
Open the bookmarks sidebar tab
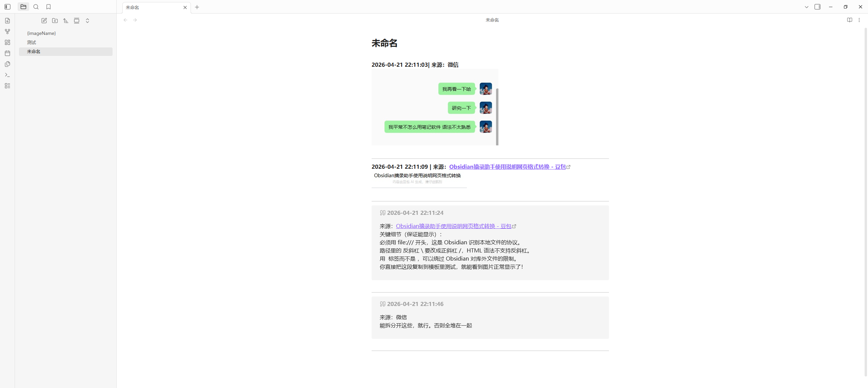48,7
